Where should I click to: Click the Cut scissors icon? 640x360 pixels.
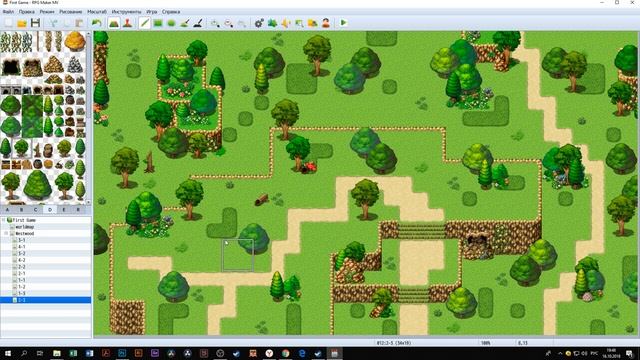tap(53, 23)
